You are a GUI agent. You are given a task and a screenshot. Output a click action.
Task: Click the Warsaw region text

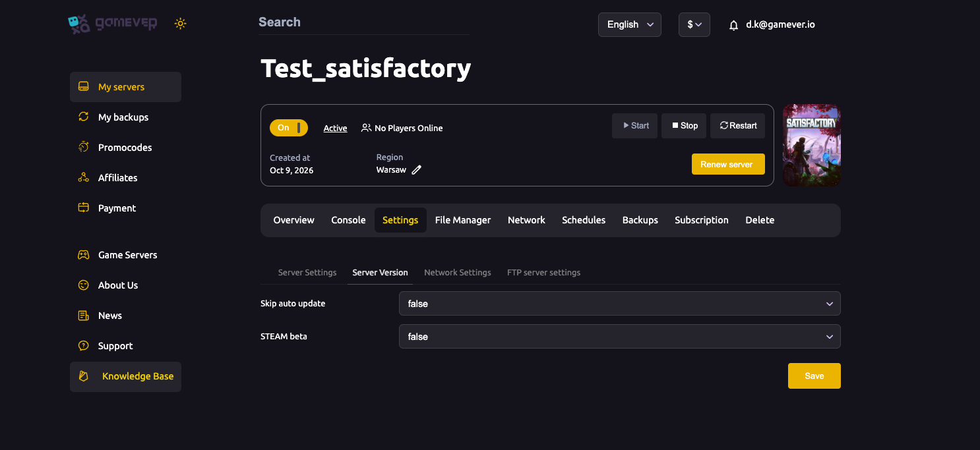tap(391, 170)
